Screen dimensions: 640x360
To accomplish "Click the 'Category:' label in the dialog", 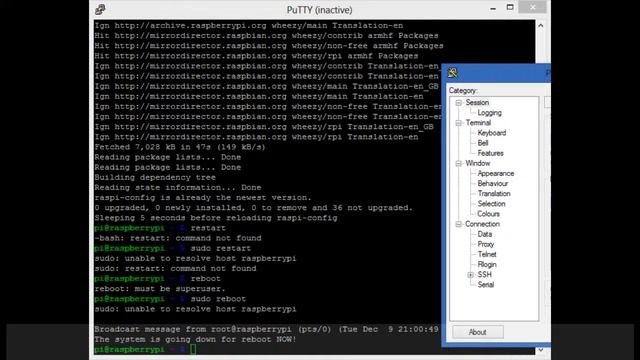I will (x=463, y=91).
